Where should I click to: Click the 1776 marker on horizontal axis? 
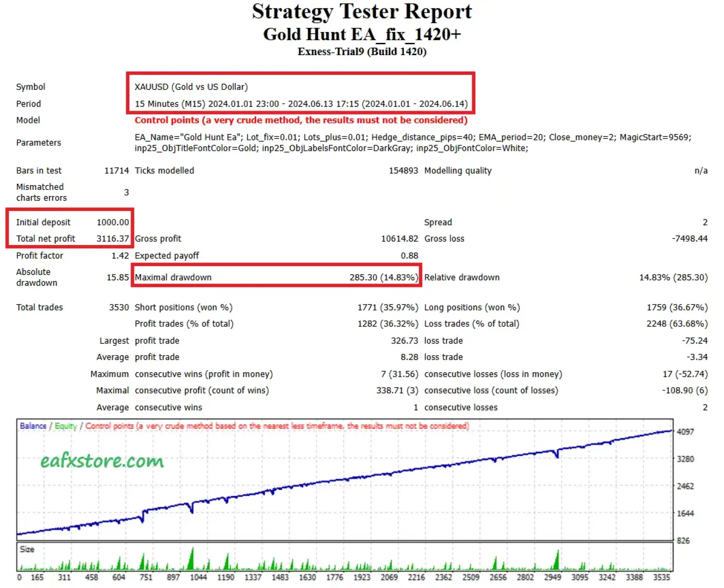coord(335,577)
